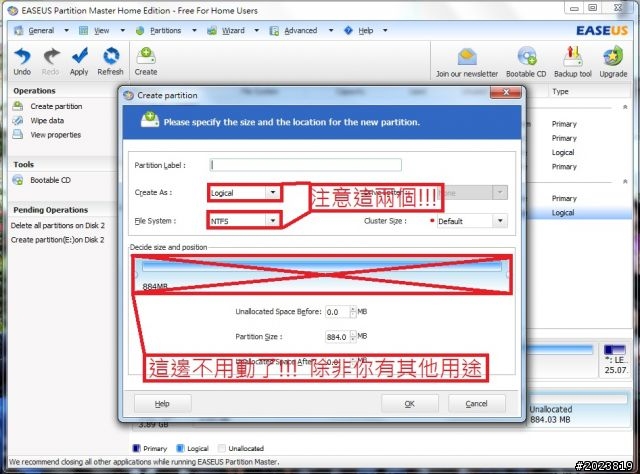The height and width of the screenshot is (474, 640).
Task: Open the Backup tool icon
Action: tap(573, 57)
